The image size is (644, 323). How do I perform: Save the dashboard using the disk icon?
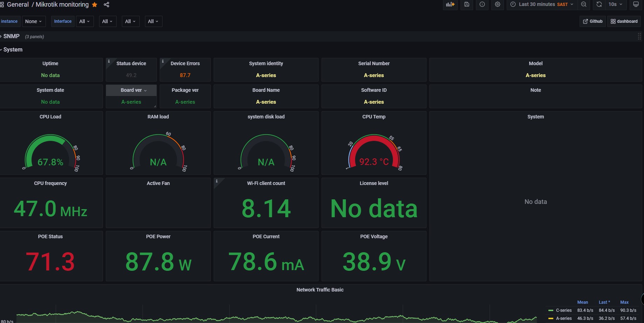coord(467,5)
